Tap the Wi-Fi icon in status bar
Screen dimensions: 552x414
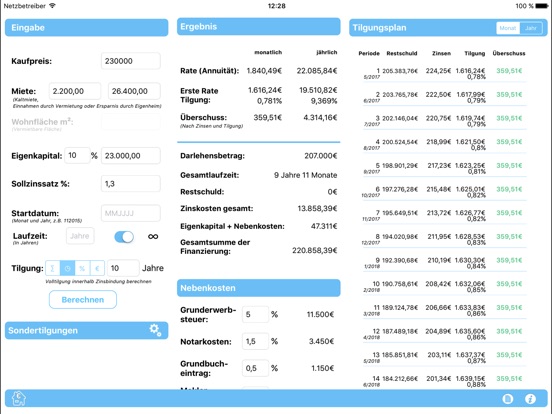pos(52,6)
